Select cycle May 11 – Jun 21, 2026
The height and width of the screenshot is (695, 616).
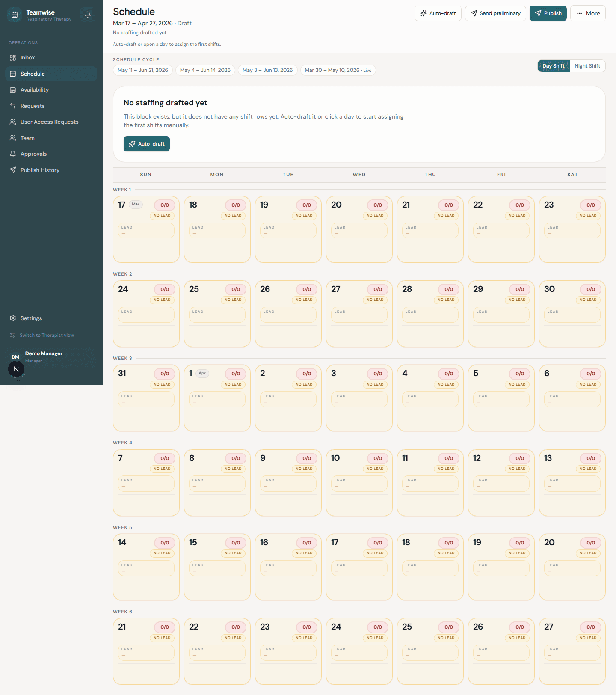click(143, 70)
